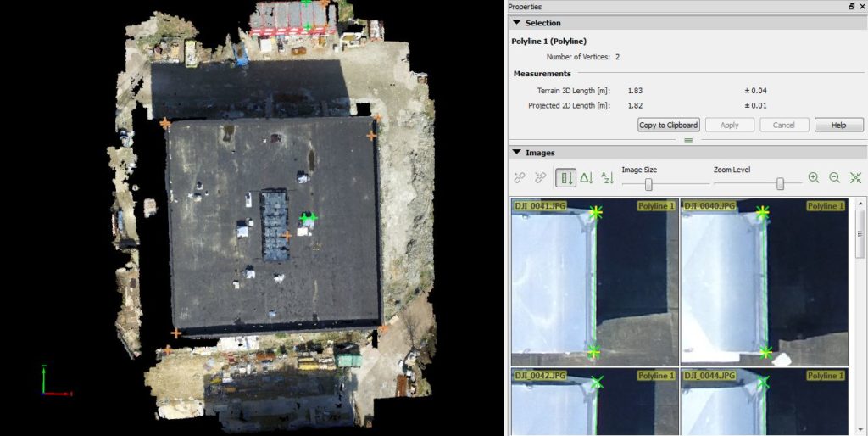Viewport: 868px width, 436px height.
Task: Click the Images list vertical scrollbar handle
Action: coord(861,232)
